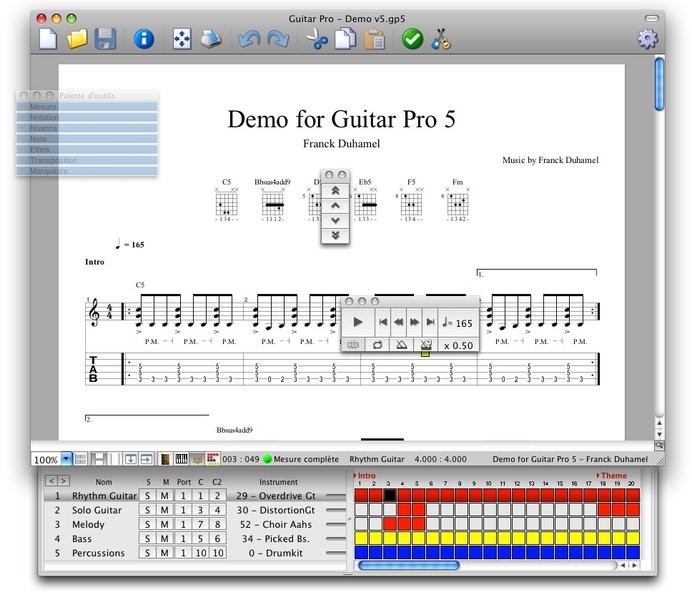Screen dimensions: 692x600
Task: Jump to the last bar in the transport panel
Action: [x=430, y=322]
